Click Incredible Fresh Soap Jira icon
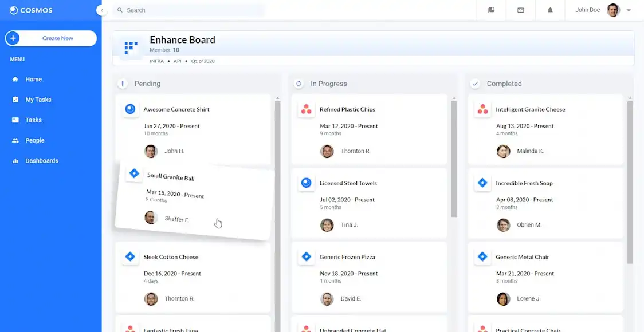The image size is (644, 332). click(x=482, y=183)
